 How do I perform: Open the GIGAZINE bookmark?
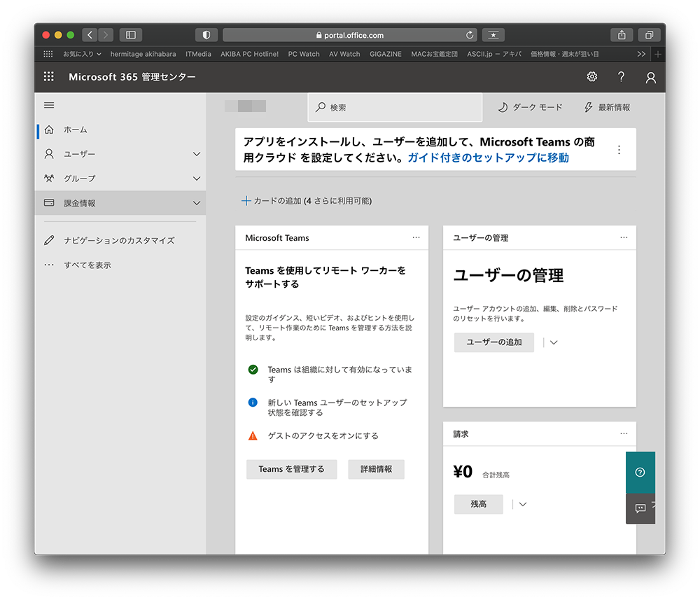tap(385, 54)
